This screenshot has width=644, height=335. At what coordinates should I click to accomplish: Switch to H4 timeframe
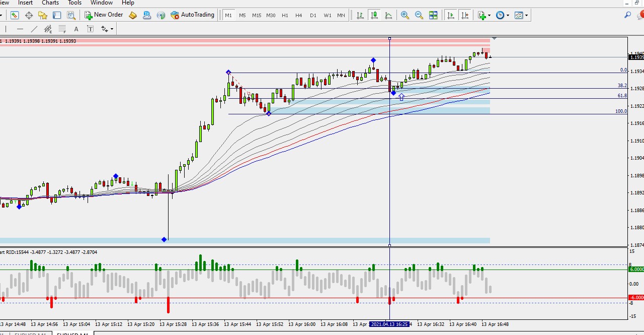pos(299,15)
